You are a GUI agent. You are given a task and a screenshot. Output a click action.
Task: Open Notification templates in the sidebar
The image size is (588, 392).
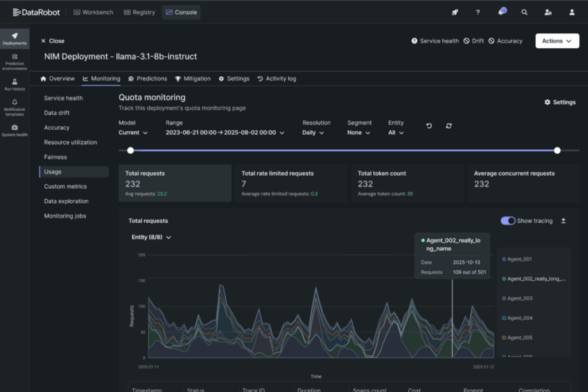pyautogui.click(x=14, y=108)
